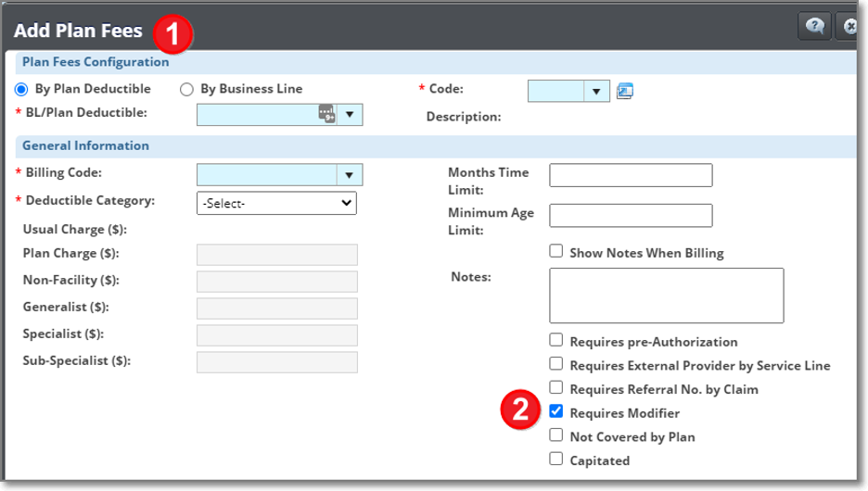Click the autocomplete icon in BL/Plan Deductible field

click(x=325, y=114)
